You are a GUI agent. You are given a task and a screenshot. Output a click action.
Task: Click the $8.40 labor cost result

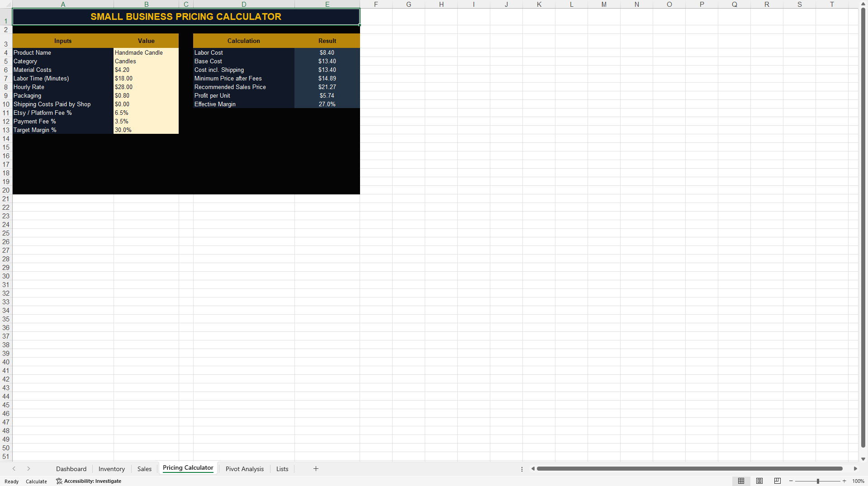pyautogui.click(x=327, y=52)
